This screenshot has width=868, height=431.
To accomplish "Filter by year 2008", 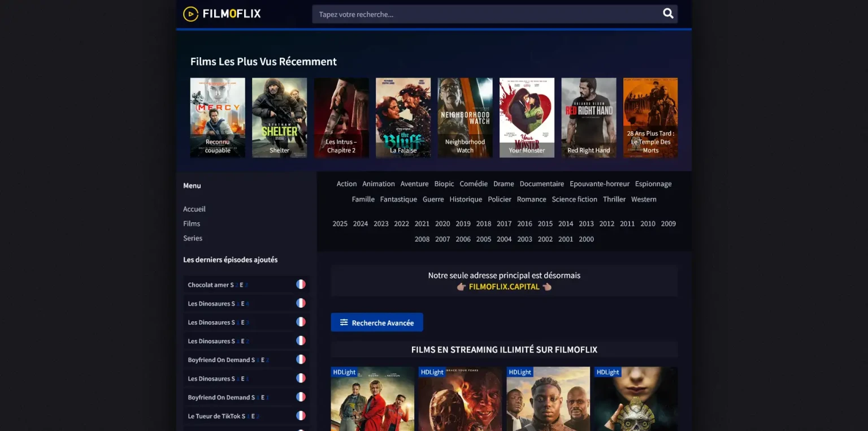I will pyautogui.click(x=422, y=239).
